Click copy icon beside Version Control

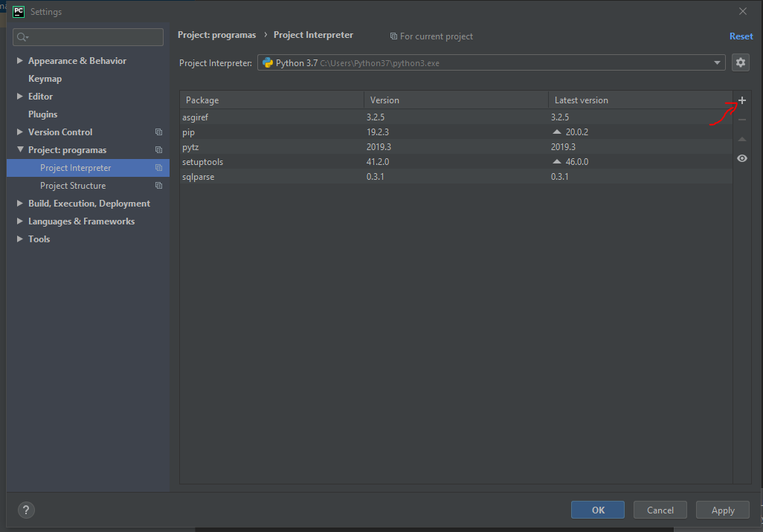pos(158,132)
